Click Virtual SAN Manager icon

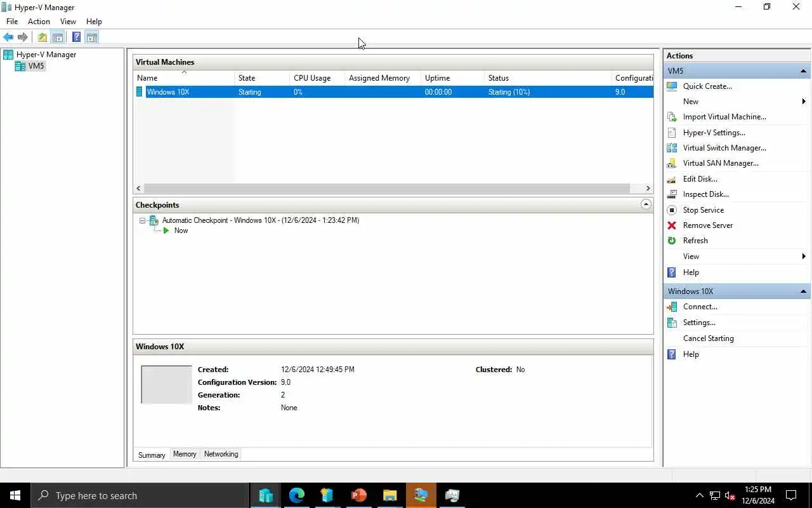(x=672, y=163)
